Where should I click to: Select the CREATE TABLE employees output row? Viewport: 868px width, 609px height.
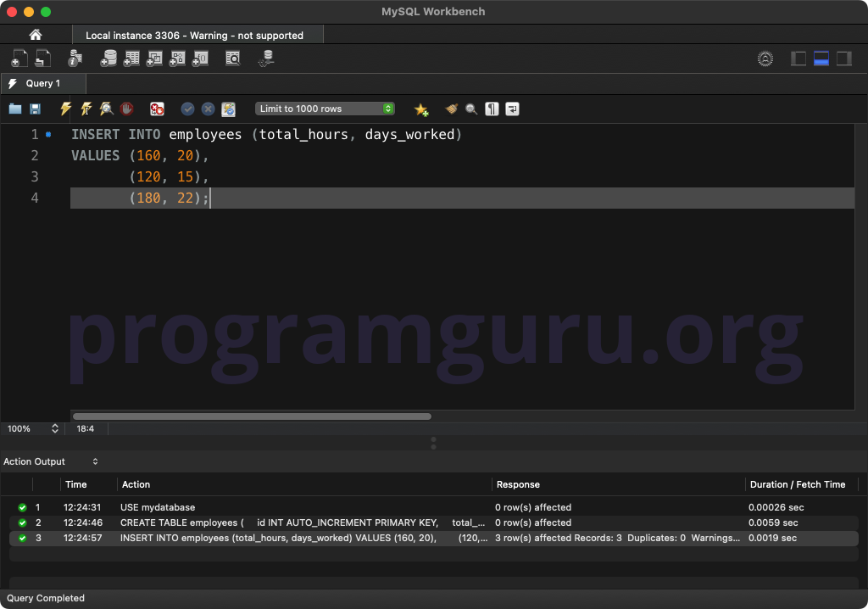click(x=433, y=522)
